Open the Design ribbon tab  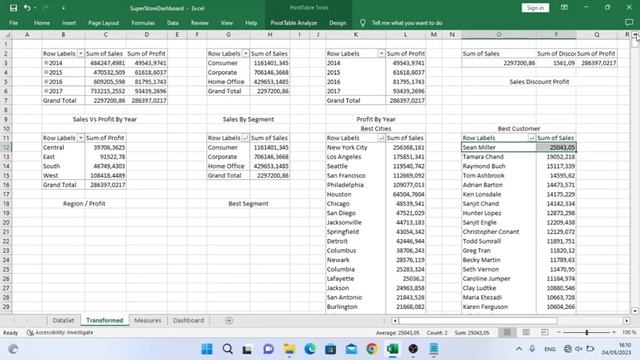click(x=338, y=23)
